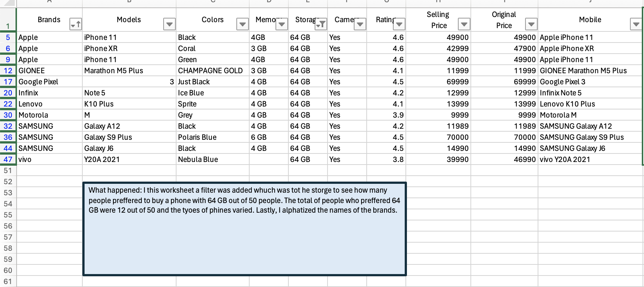The image size is (644, 287).
Task: Click row header 30 for Motorola
Action: point(8,115)
